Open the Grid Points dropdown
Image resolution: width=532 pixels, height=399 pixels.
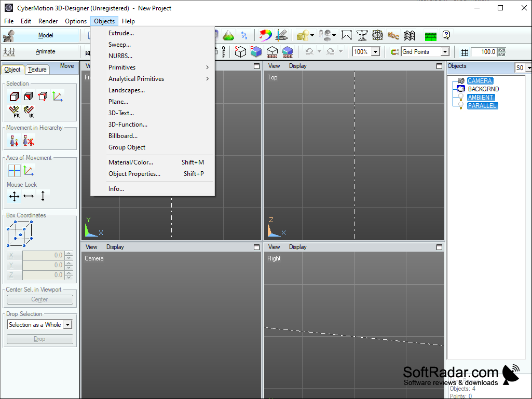click(x=445, y=52)
